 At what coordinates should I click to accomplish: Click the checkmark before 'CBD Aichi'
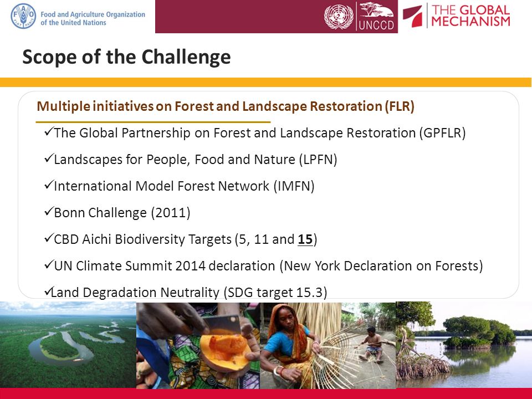pos(49,238)
